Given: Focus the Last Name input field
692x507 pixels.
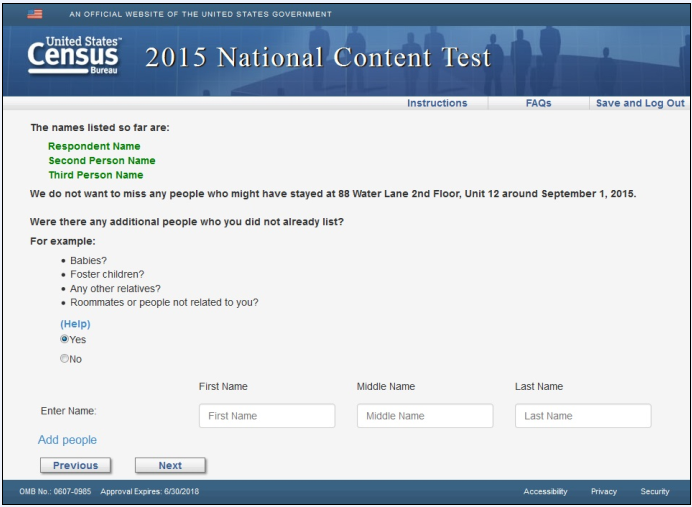Looking at the screenshot, I should pyautogui.click(x=583, y=416).
